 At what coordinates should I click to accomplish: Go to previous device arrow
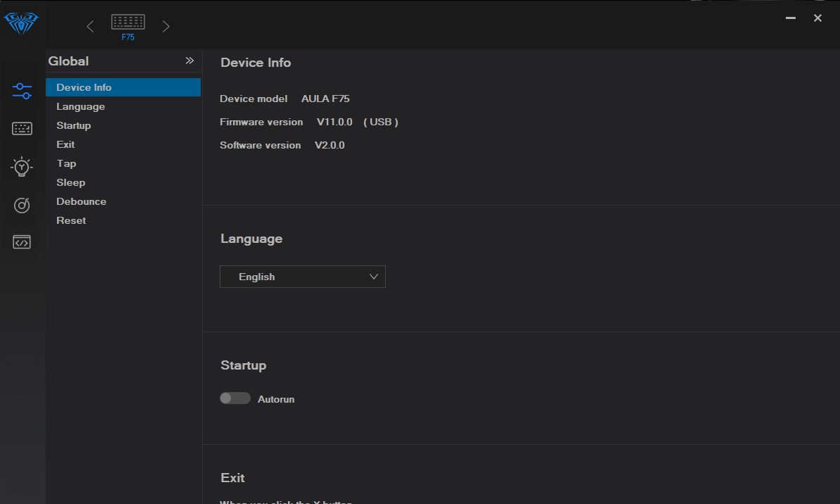(x=90, y=26)
